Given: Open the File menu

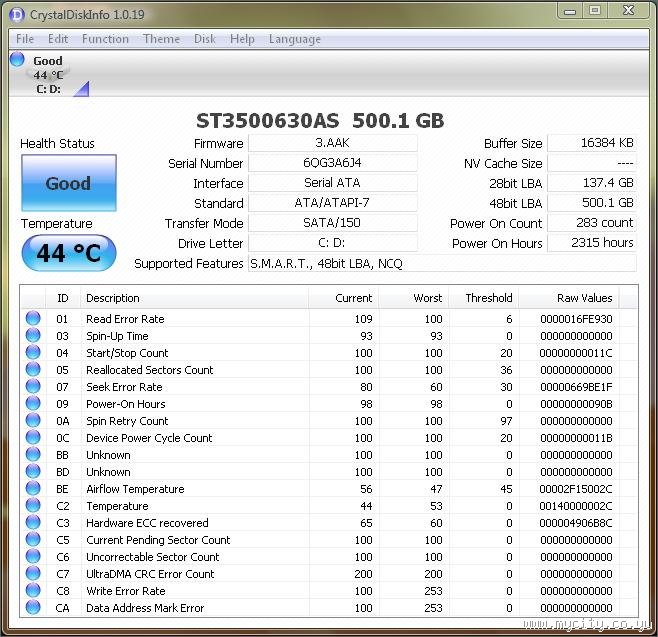Looking at the screenshot, I should [x=25, y=39].
